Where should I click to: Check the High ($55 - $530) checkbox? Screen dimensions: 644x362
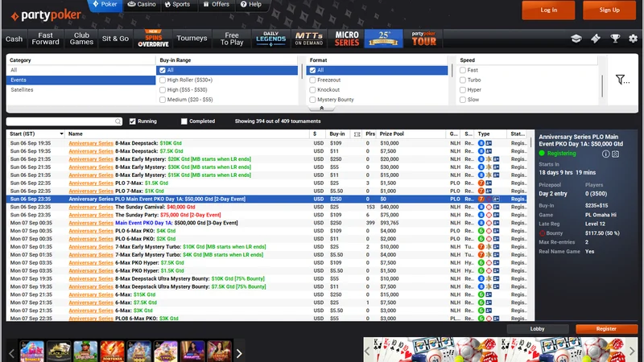tap(163, 90)
